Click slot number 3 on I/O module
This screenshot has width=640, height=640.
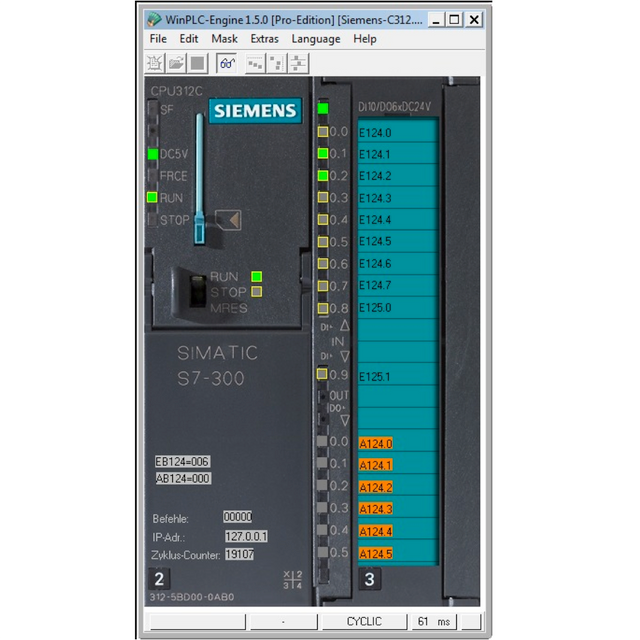pos(369,579)
